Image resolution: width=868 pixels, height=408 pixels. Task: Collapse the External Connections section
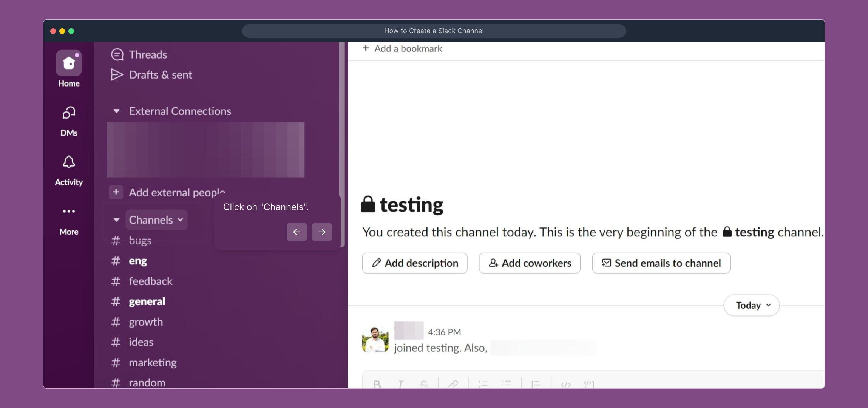[x=116, y=111]
